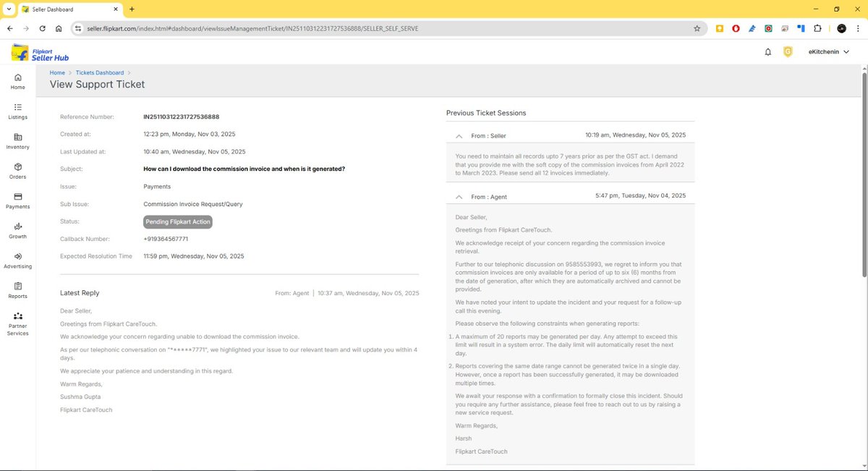Click the seller session timestamp 10:19 am
The width and height of the screenshot is (868, 471).
636,135
